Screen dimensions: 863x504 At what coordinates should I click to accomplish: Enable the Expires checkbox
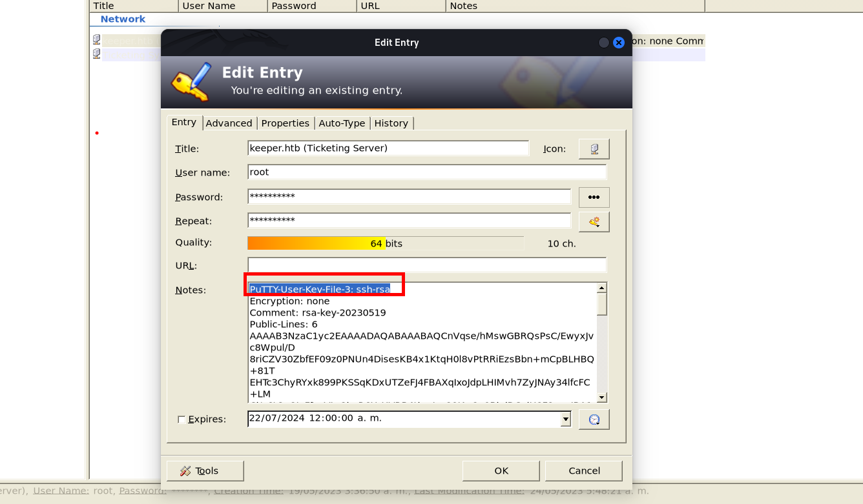182,419
